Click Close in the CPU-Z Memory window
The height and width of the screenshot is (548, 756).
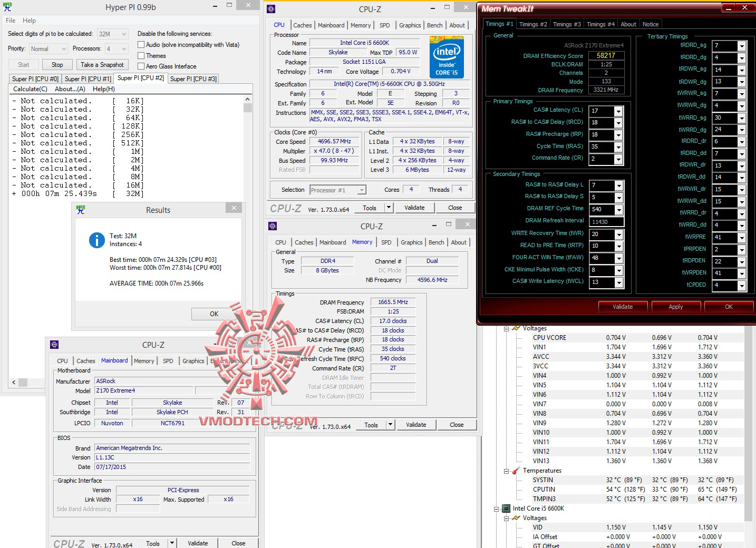tap(457, 425)
